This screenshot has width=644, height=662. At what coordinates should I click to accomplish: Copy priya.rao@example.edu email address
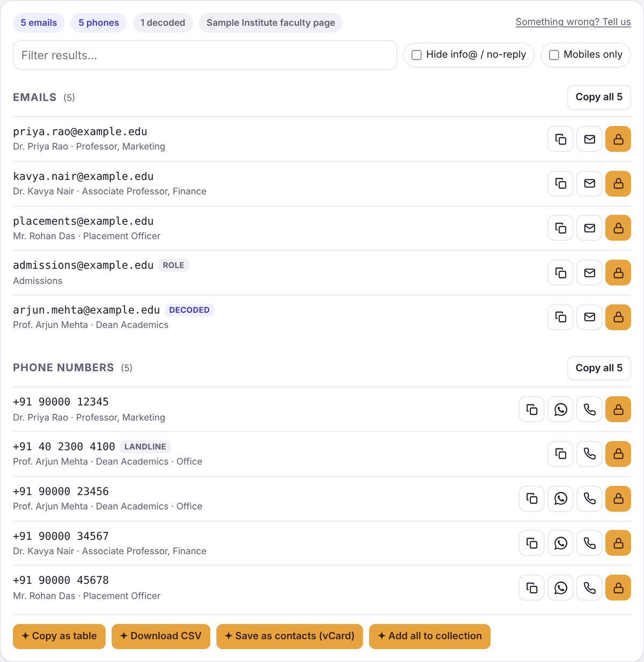click(561, 139)
